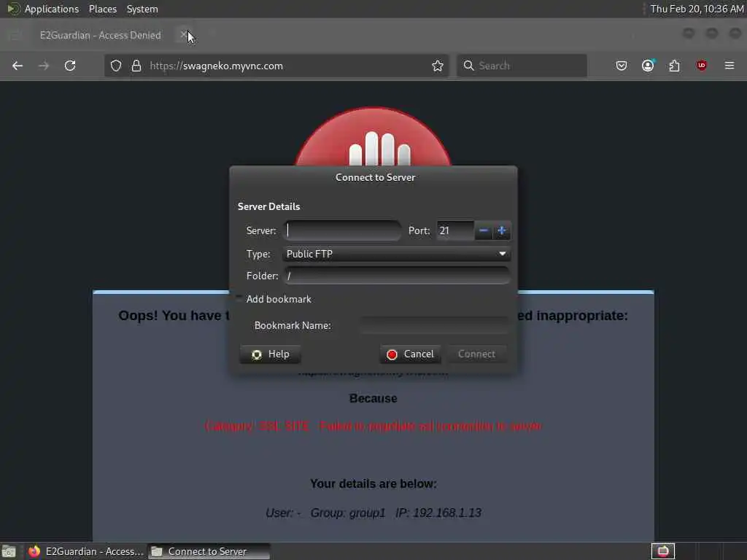Click the red tray icon in bottom panel
This screenshot has height=560, width=747.
click(663, 551)
